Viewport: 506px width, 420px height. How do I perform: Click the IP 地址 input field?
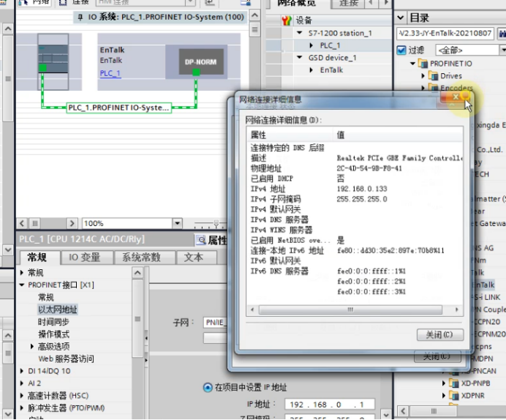[330, 405]
